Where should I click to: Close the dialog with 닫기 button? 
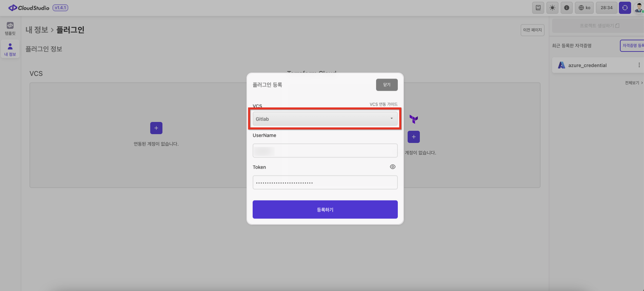tap(387, 85)
